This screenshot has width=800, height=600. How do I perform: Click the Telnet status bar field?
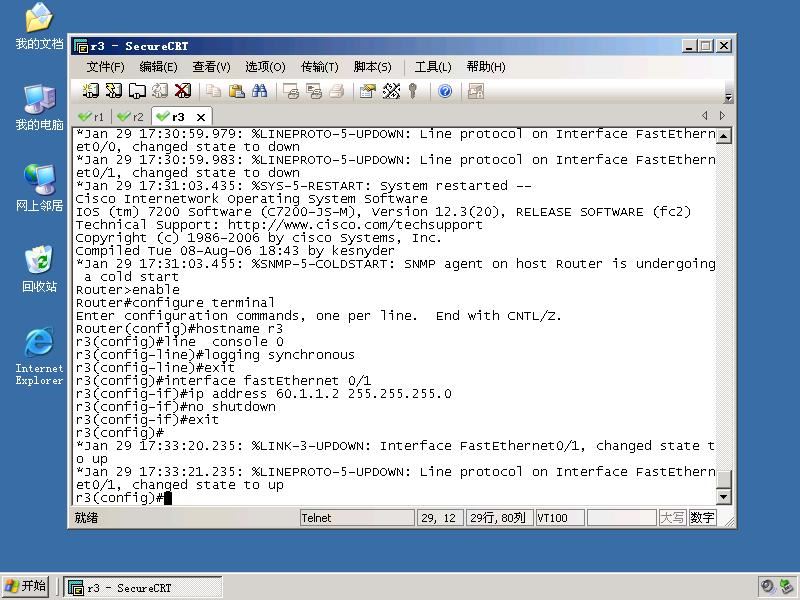coord(357,518)
